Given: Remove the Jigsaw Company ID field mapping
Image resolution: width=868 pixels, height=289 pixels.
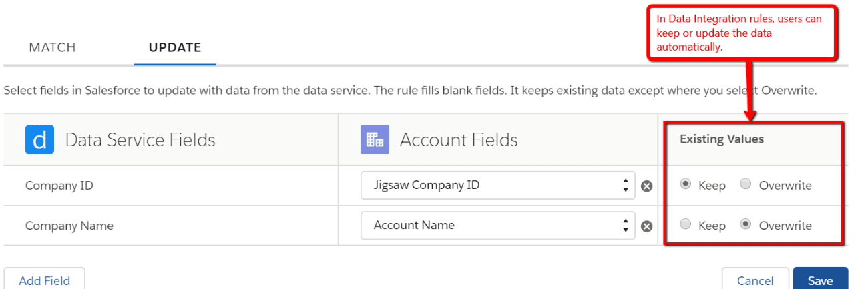Looking at the screenshot, I should coord(646,186).
